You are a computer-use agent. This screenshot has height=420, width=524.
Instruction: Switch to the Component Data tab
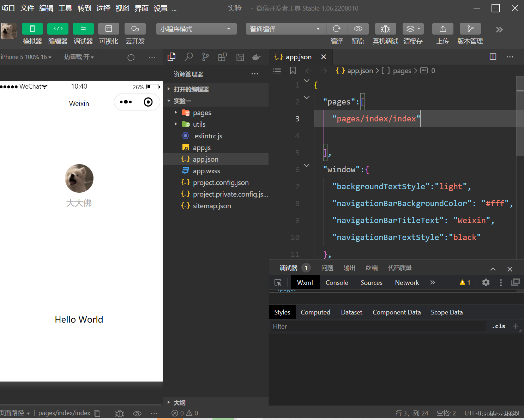(x=397, y=312)
